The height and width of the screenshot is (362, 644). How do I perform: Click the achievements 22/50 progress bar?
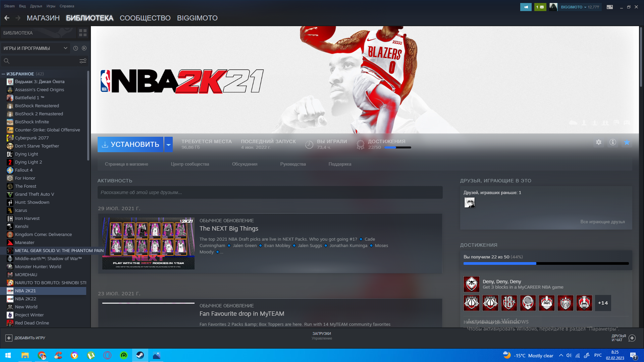(398, 147)
